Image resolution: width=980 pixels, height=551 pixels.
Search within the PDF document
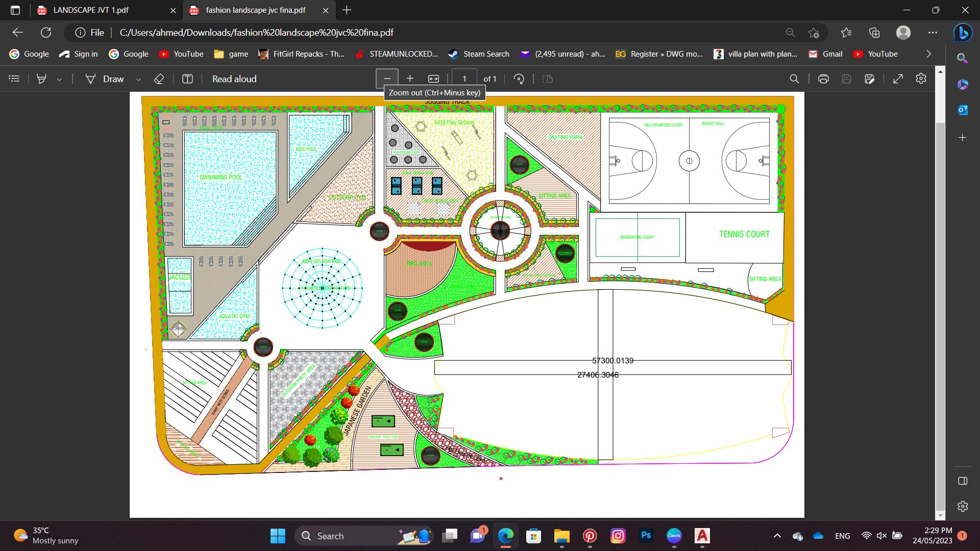click(794, 79)
